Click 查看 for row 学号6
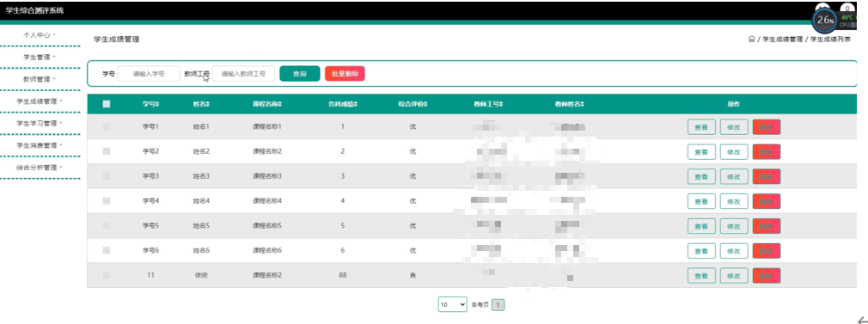The image size is (868, 324). (701, 251)
